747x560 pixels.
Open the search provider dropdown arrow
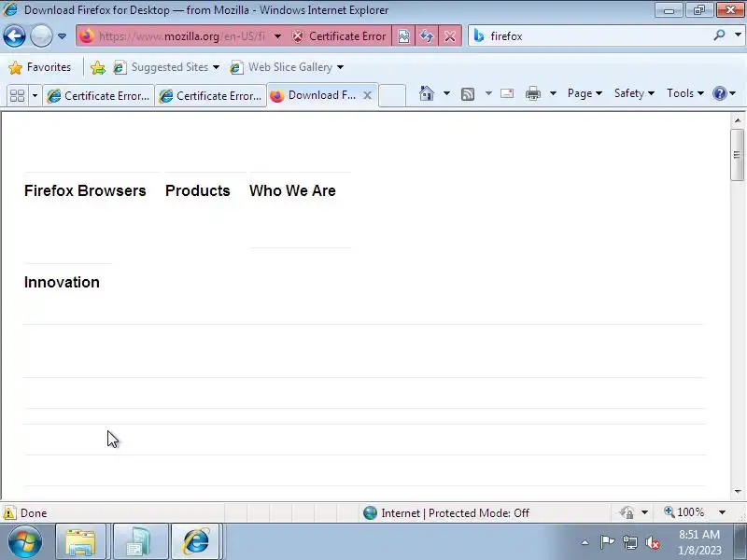(738, 35)
